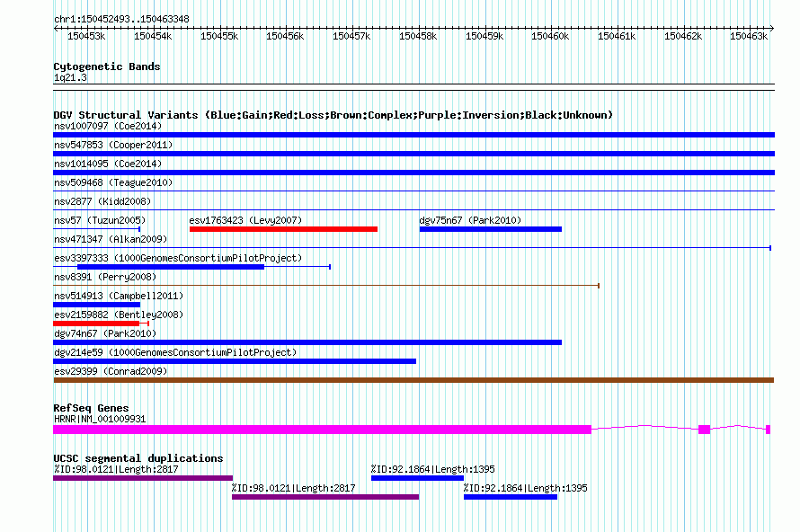Viewport: 800px width, 532px height.
Task: Select the dgv214e59 blue variant bar
Action: [x=235, y=361]
